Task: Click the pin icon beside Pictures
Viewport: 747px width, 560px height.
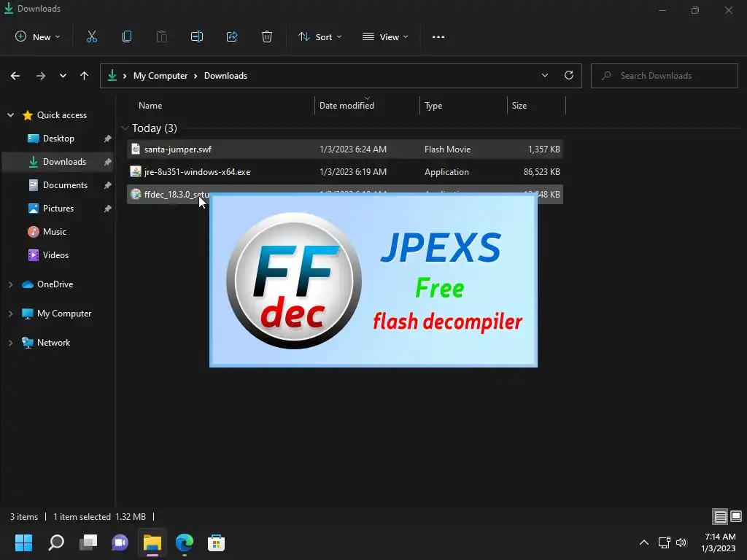Action: tap(108, 209)
